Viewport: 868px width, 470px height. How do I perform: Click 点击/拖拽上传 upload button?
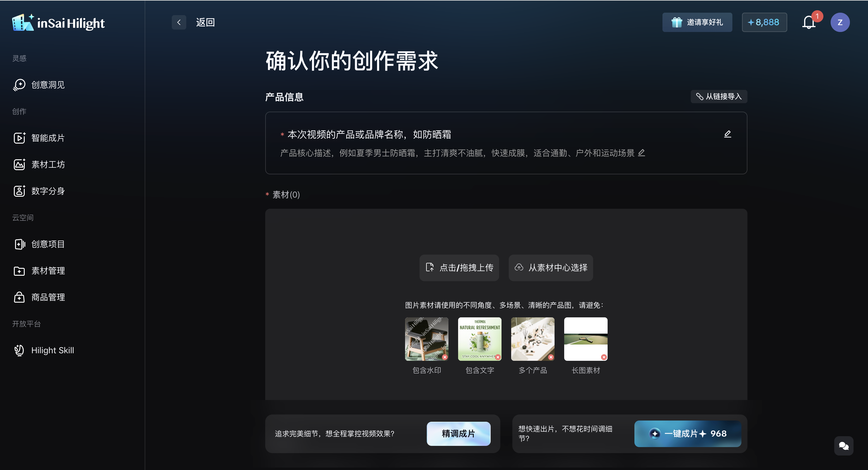[x=459, y=268]
